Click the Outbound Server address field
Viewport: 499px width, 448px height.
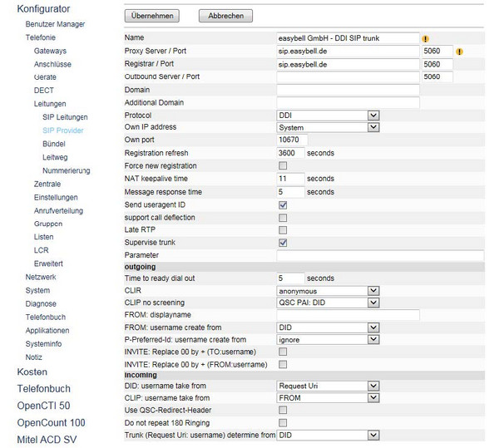click(x=348, y=77)
